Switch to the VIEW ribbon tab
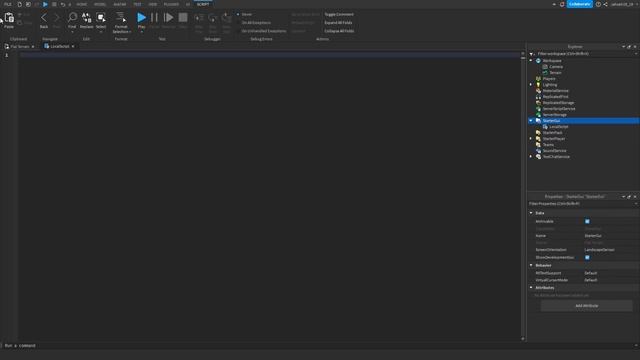Image resolution: width=640 pixels, height=360 pixels. (x=153, y=4)
